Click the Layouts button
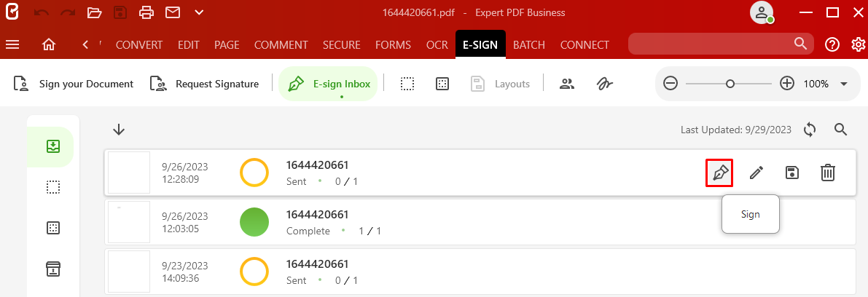Viewport: 868px width, 297px height. click(x=501, y=84)
